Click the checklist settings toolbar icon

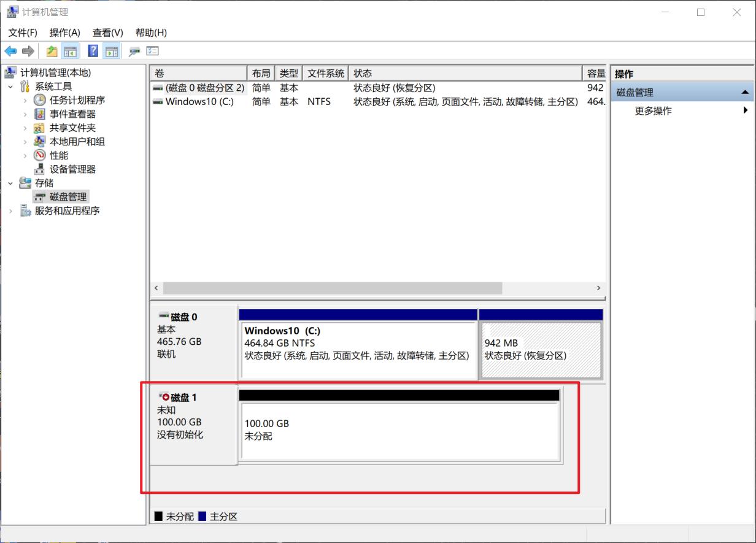coord(152,52)
